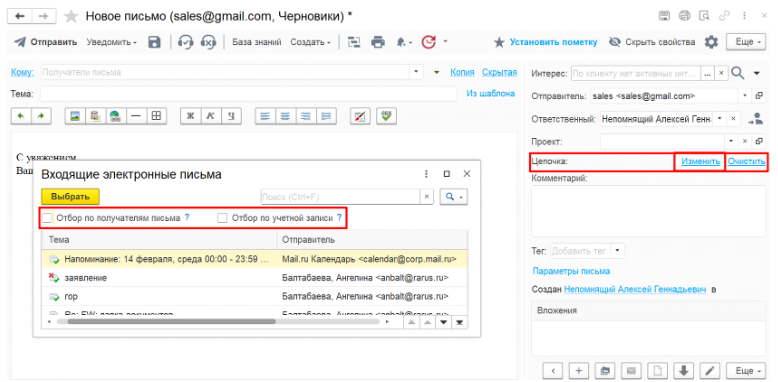Viewport: 778px width, 382px height.
Task: Insert a horizontal line in editor
Action: tap(135, 116)
